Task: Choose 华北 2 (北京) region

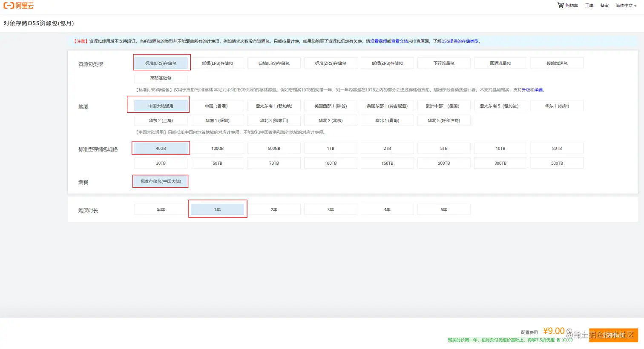Action: point(331,120)
